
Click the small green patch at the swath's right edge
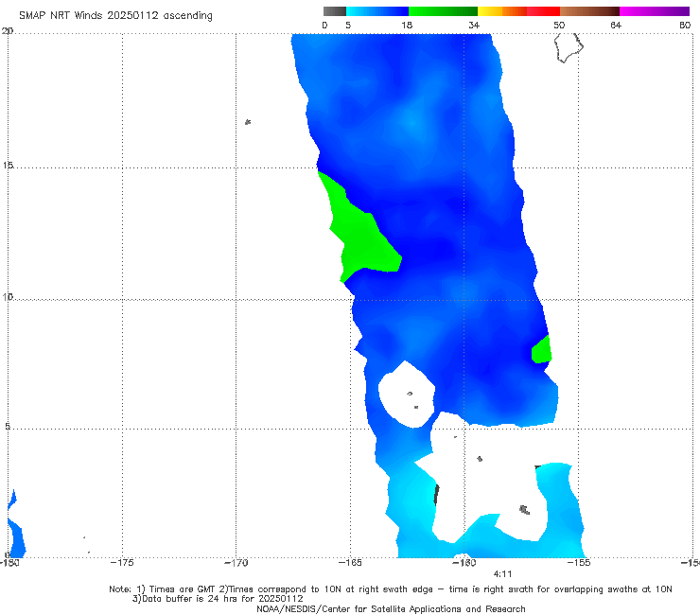click(541, 350)
